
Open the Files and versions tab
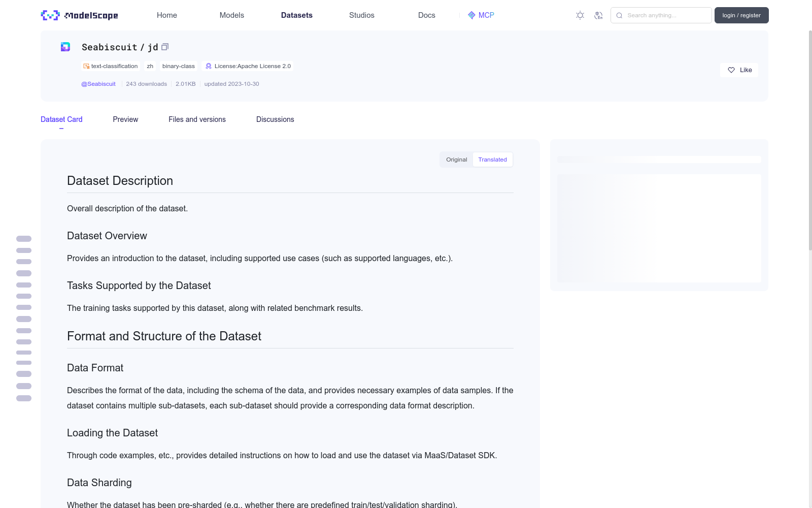tap(197, 119)
